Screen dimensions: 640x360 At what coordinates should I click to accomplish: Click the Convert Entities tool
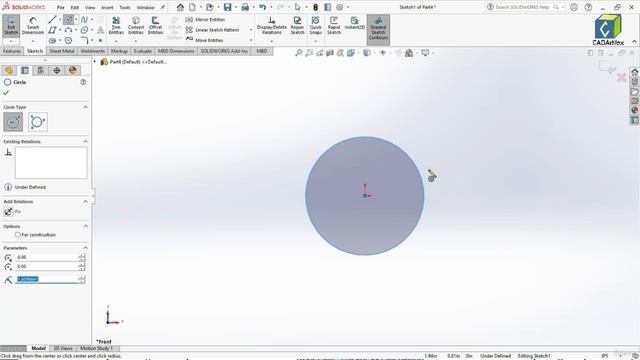click(x=136, y=26)
